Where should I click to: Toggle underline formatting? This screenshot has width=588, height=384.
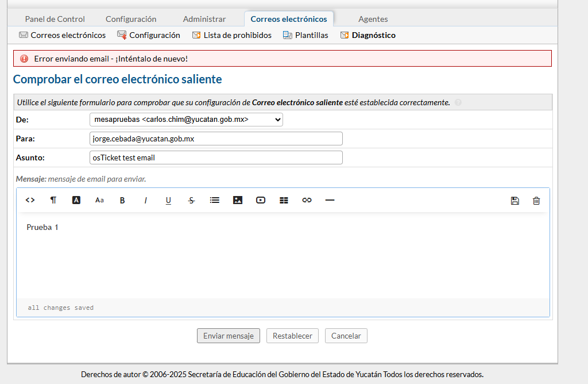coord(168,200)
